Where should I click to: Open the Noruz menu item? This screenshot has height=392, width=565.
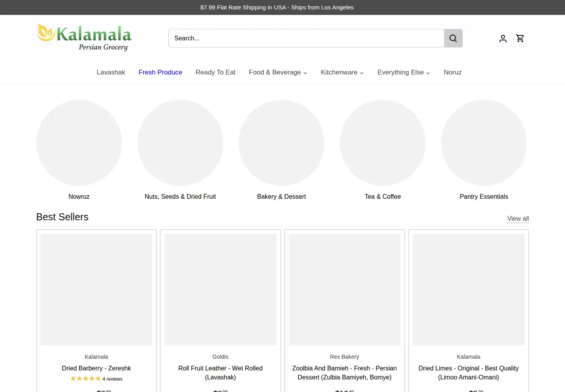pyautogui.click(x=453, y=72)
